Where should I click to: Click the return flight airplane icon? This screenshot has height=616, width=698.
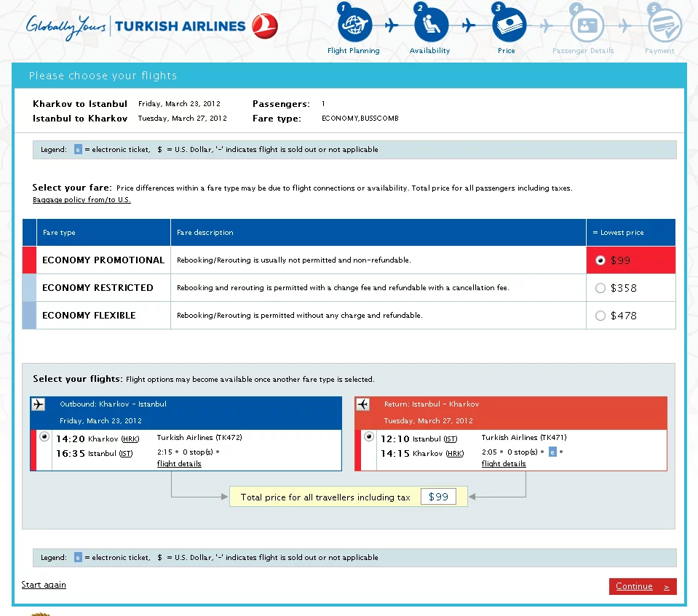pos(362,404)
